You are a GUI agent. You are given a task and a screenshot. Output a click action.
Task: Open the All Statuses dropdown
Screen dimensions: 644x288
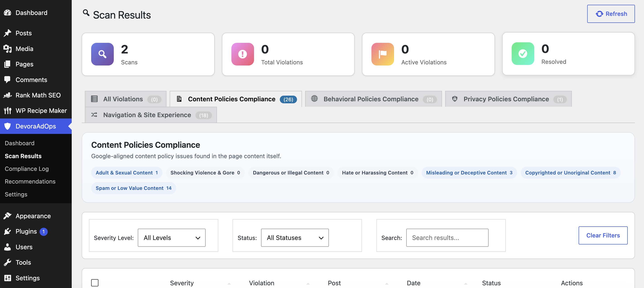pyautogui.click(x=295, y=238)
